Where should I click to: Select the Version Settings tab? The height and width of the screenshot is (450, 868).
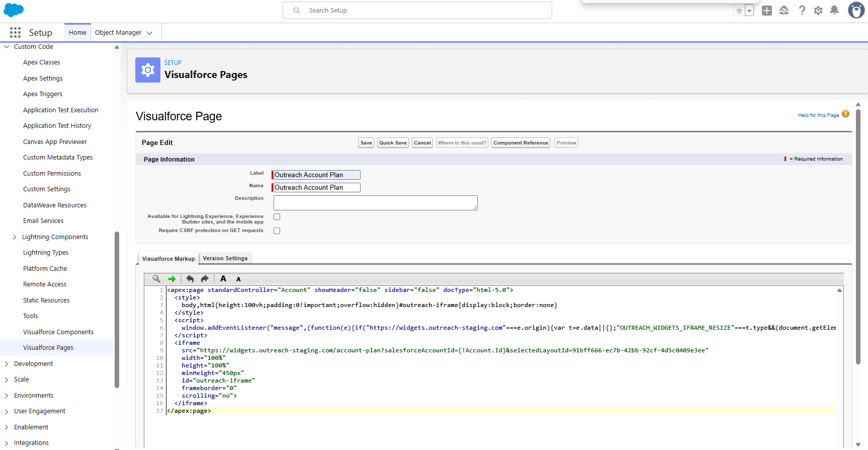(225, 258)
